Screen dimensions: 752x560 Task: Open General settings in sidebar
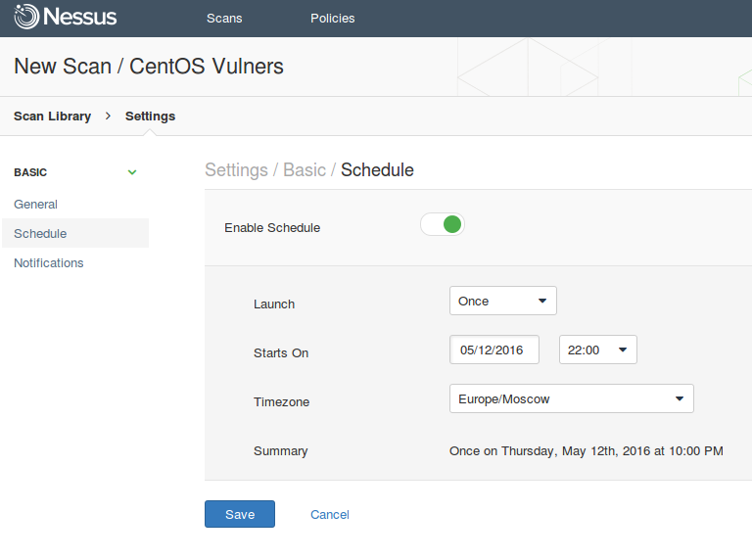point(35,205)
